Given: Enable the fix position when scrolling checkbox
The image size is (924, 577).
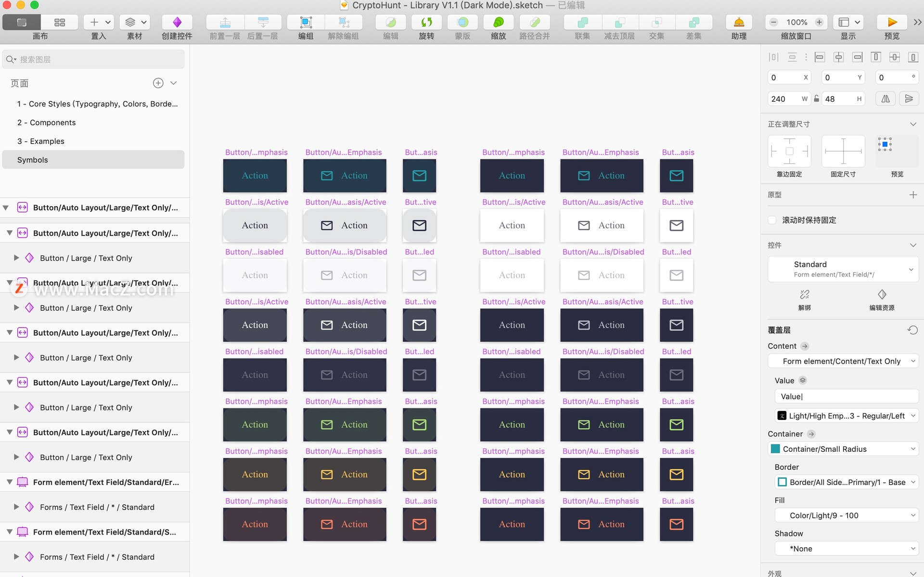Looking at the screenshot, I should pyautogui.click(x=772, y=220).
